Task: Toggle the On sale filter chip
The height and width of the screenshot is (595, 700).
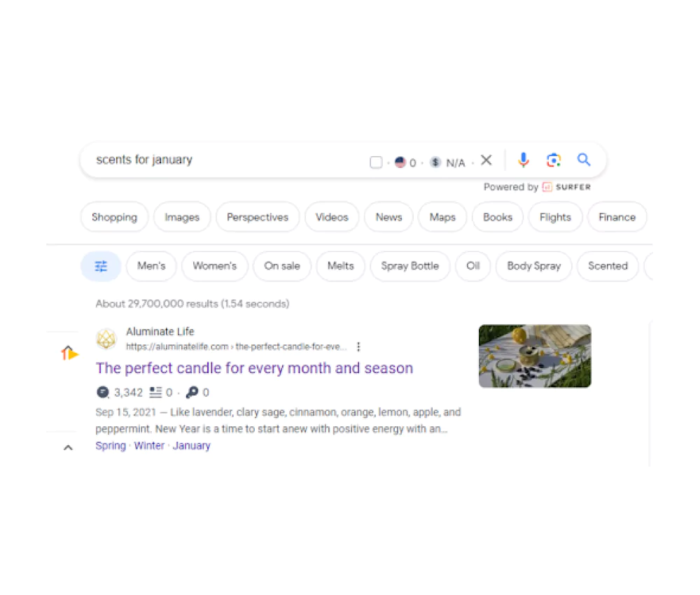Action: (281, 267)
